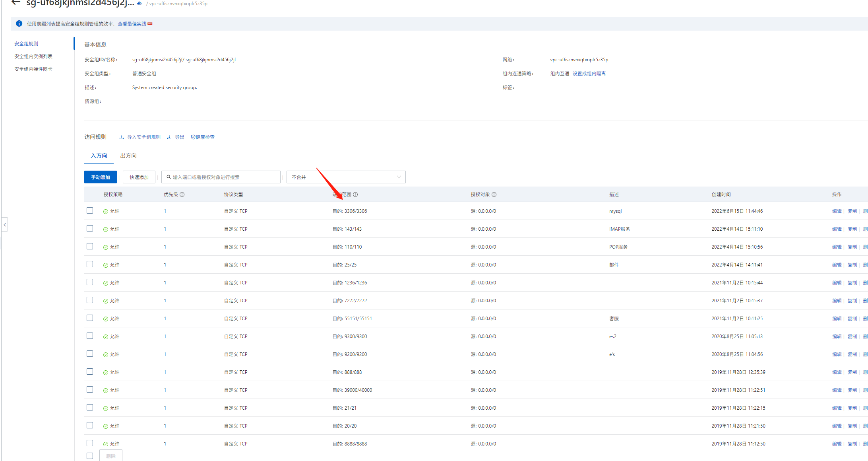This screenshot has width=868, height=461.
Task: Copy the 21/21 rule
Action: [852, 408]
